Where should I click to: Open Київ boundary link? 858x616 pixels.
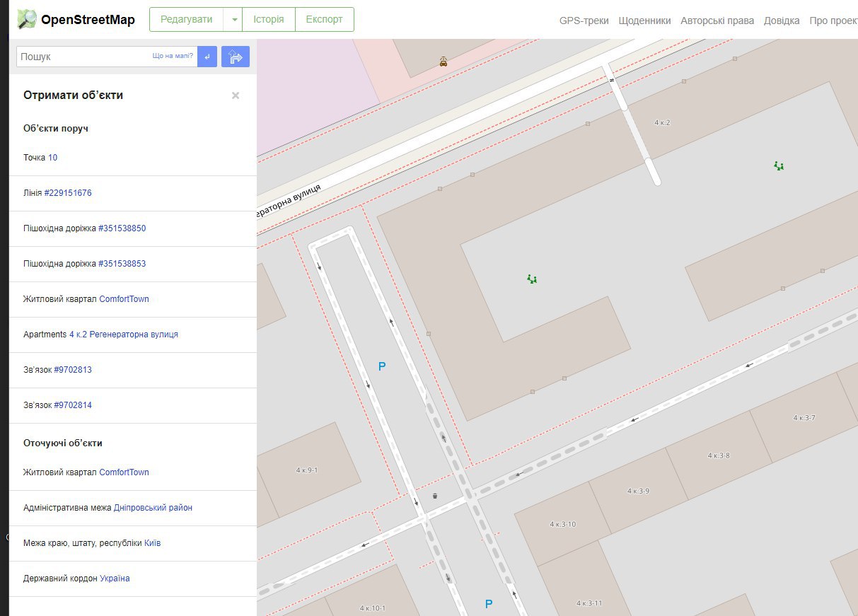click(153, 543)
